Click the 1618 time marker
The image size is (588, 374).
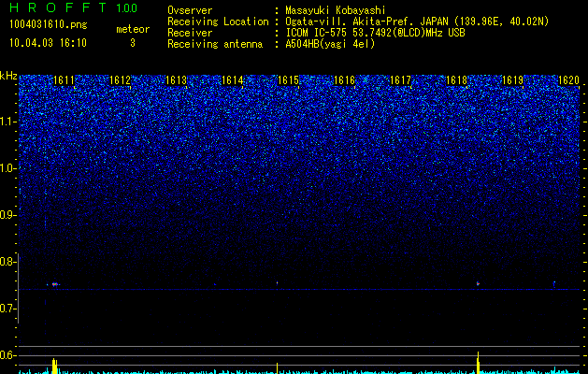[x=457, y=80]
